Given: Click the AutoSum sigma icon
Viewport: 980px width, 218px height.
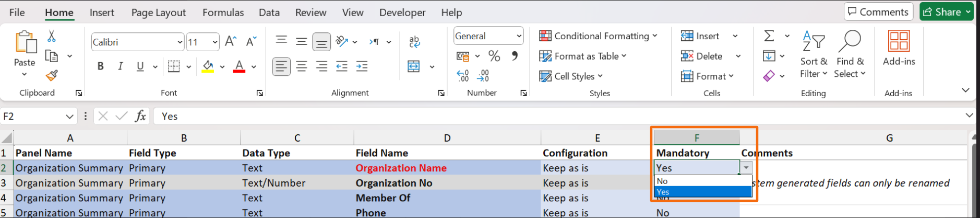Looking at the screenshot, I should pyautogui.click(x=769, y=36).
